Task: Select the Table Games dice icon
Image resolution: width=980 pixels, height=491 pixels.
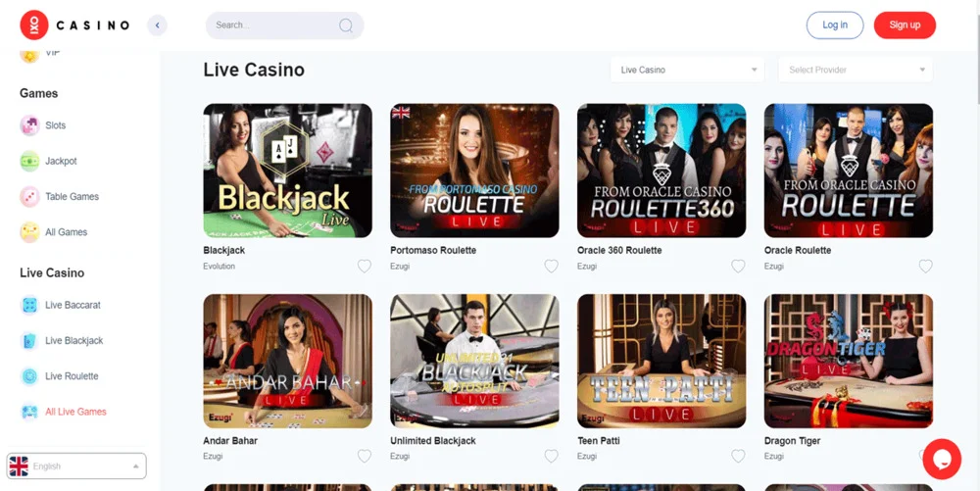Action: tap(29, 197)
